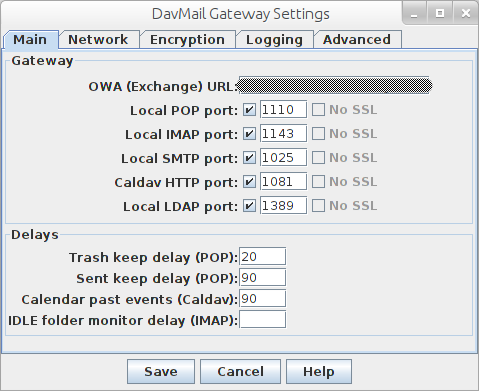Click the Calendar past events field
479x391 pixels.
pos(263,299)
